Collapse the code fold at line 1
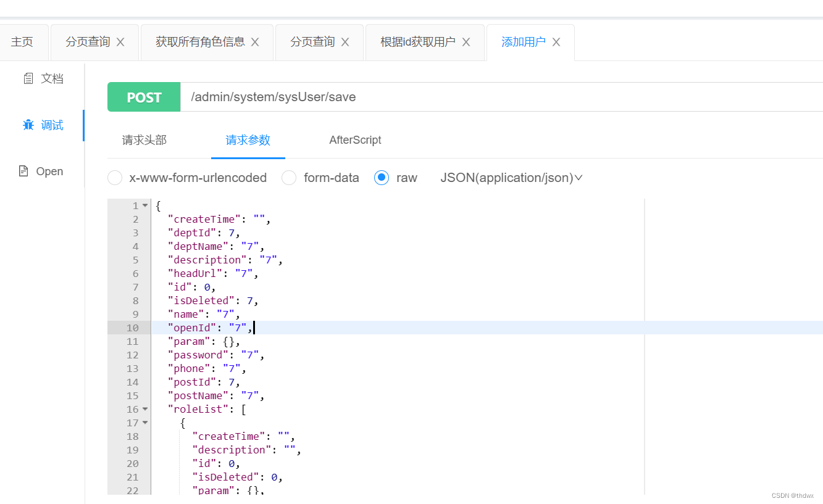Screen dimensions: 823x504 pos(145,205)
